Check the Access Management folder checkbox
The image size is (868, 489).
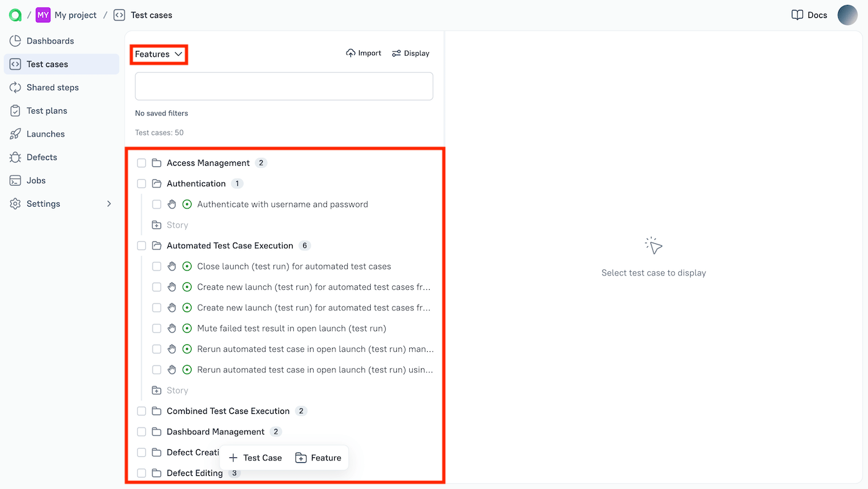coord(141,163)
